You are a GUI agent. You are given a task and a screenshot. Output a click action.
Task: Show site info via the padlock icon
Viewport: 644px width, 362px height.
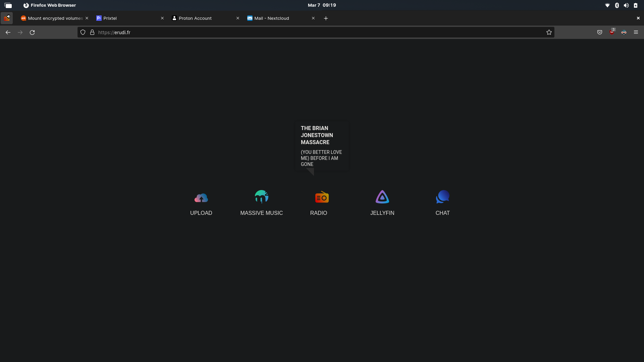click(x=92, y=33)
